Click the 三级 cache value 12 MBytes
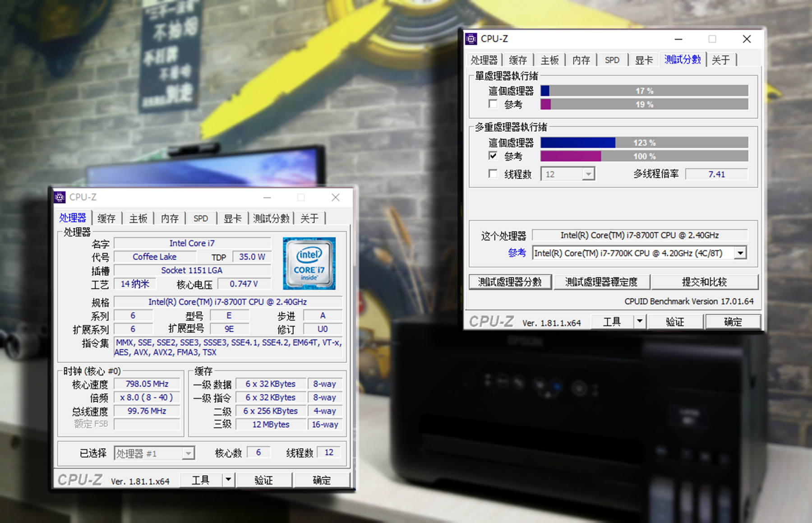Viewport: 812px width, 523px height. (271, 425)
